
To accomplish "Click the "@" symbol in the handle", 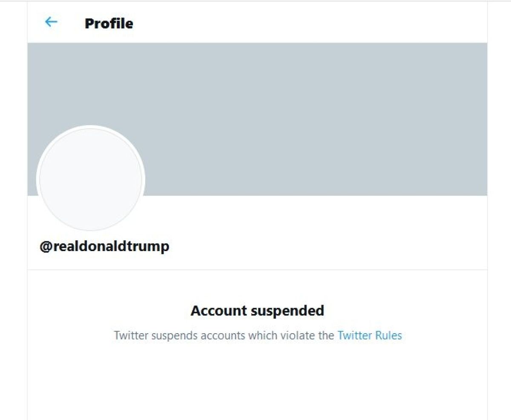I will pyautogui.click(x=45, y=246).
